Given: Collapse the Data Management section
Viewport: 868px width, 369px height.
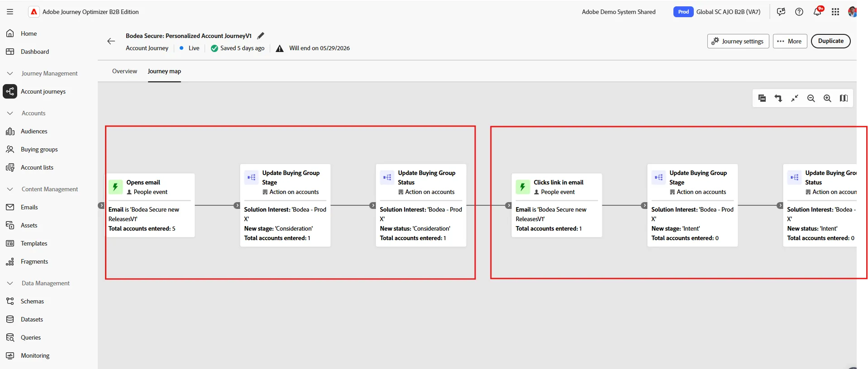Looking at the screenshot, I should [10, 283].
